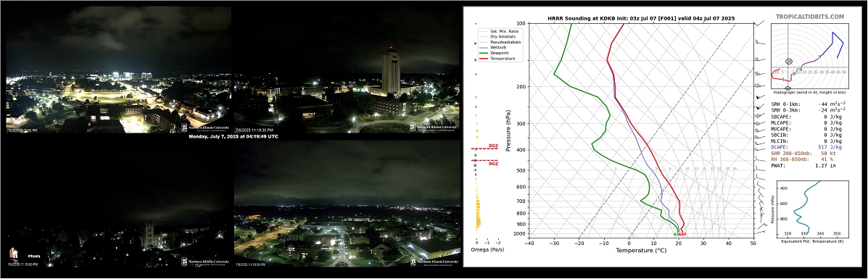Click the NIU logo on bottom-right webcam

(x=434, y=262)
